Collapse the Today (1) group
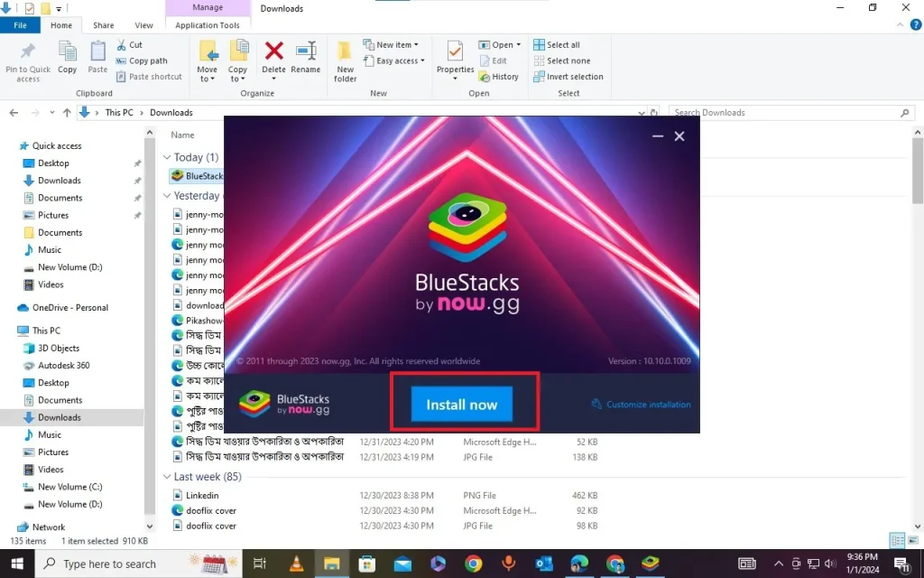The image size is (924, 578). pyautogui.click(x=167, y=157)
